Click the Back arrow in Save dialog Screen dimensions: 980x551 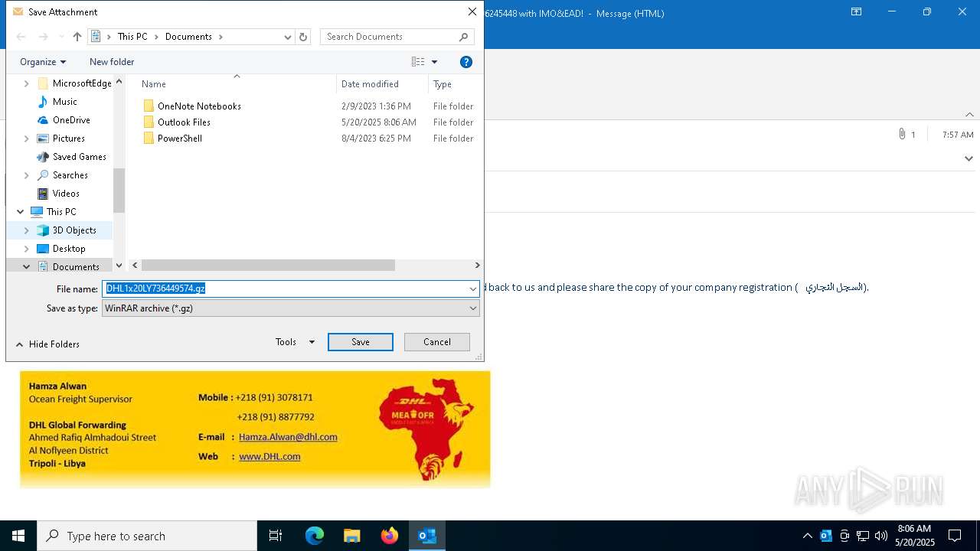click(x=21, y=37)
